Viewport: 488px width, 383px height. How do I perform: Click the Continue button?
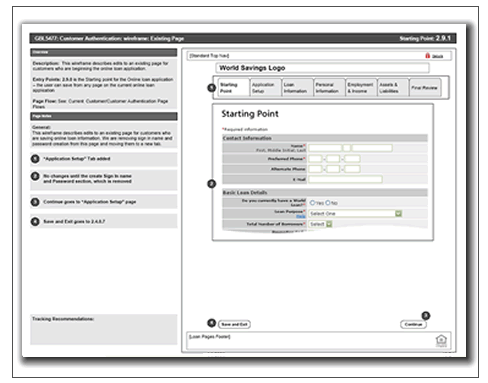[413, 324]
